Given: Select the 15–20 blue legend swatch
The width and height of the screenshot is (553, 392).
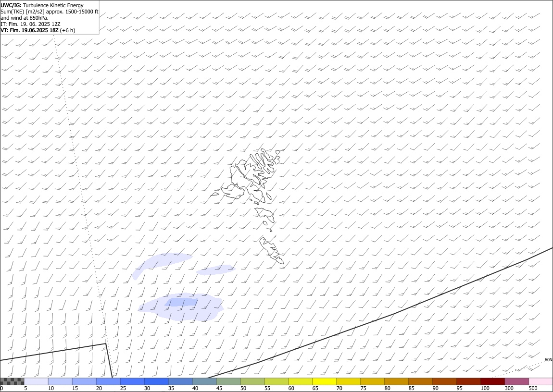Looking at the screenshot, I should pyautogui.click(x=84, y=381).
